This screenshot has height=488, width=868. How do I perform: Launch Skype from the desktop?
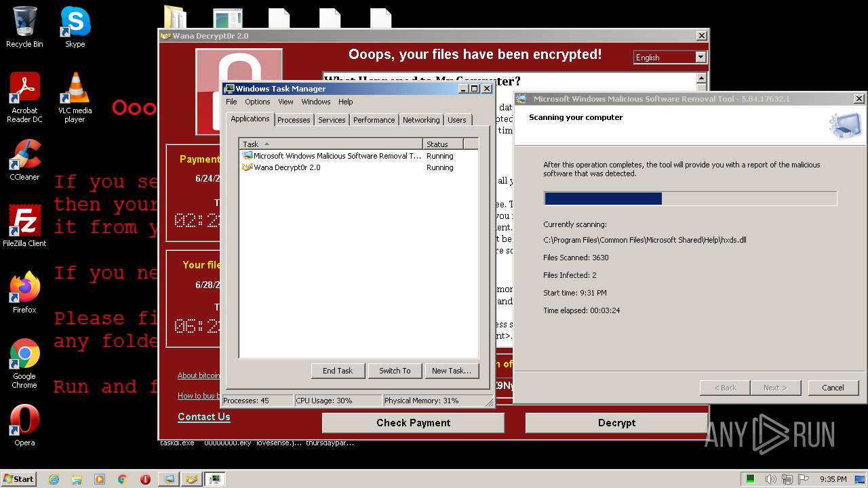click(x=75, y=27)
